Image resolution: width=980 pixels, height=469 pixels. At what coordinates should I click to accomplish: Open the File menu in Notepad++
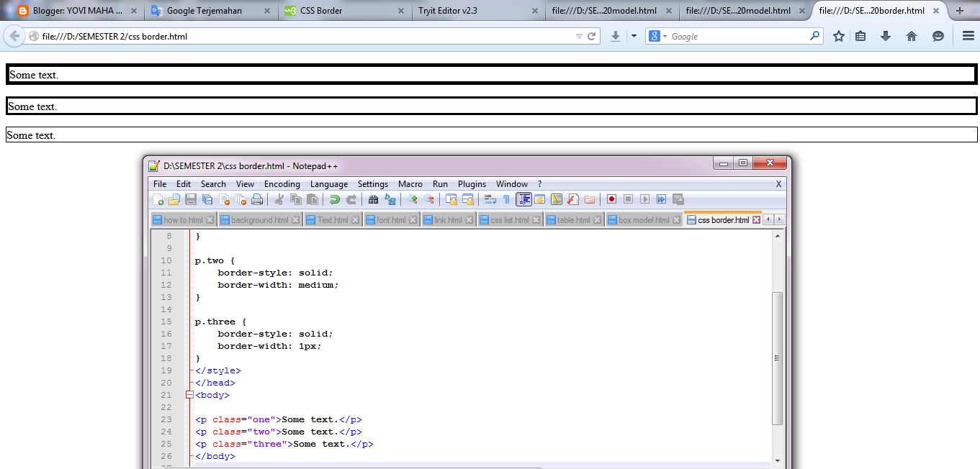click(x=160, y=184)
